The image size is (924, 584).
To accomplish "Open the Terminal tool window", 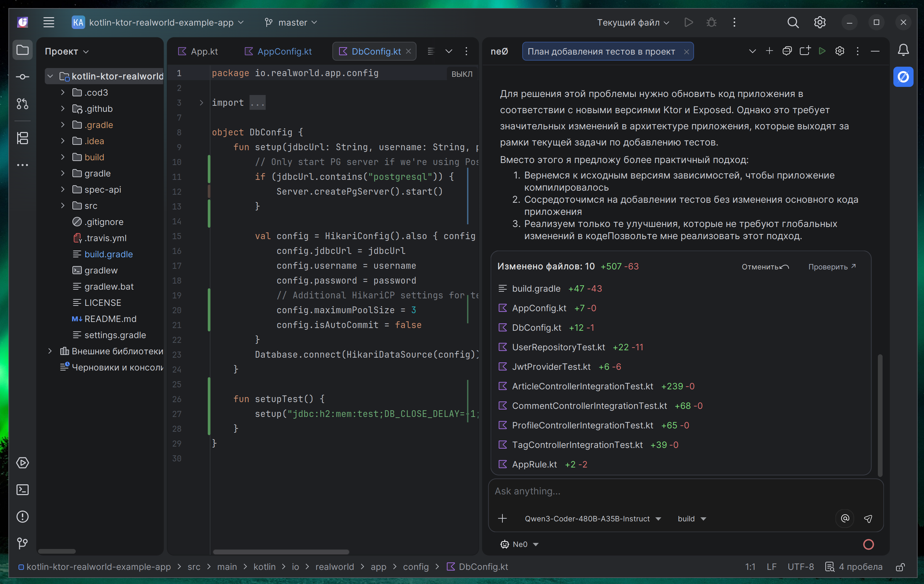I will 22,490.
